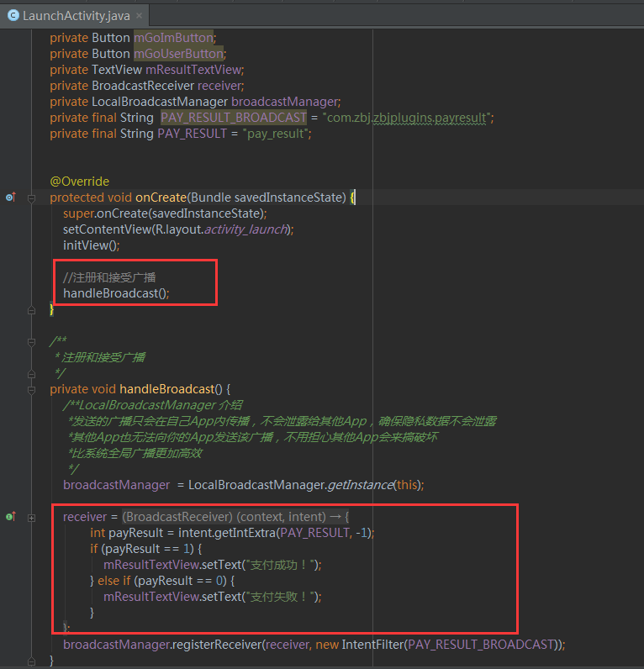Click the "com.zbj.zbjplugins.payresult" string literal

(x=407, y=118)
